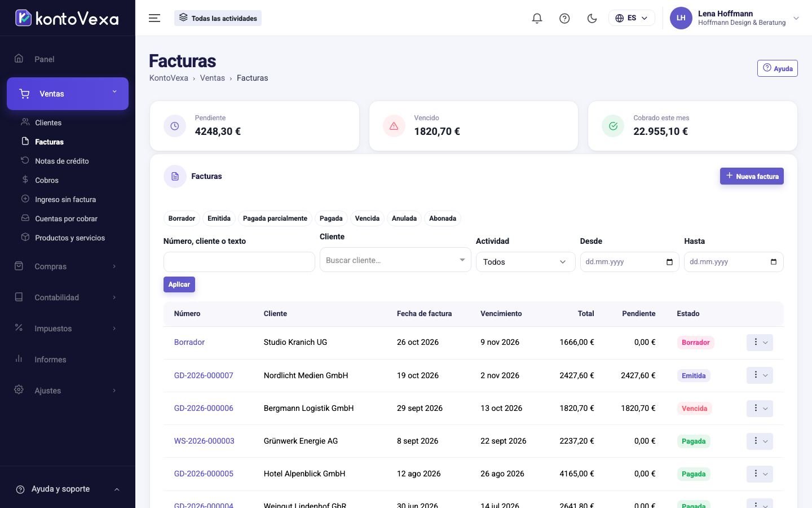This screenshot has width=812, height=508.
Task: Focus the Número, cliente o texto field
Action: click(239, 262)
